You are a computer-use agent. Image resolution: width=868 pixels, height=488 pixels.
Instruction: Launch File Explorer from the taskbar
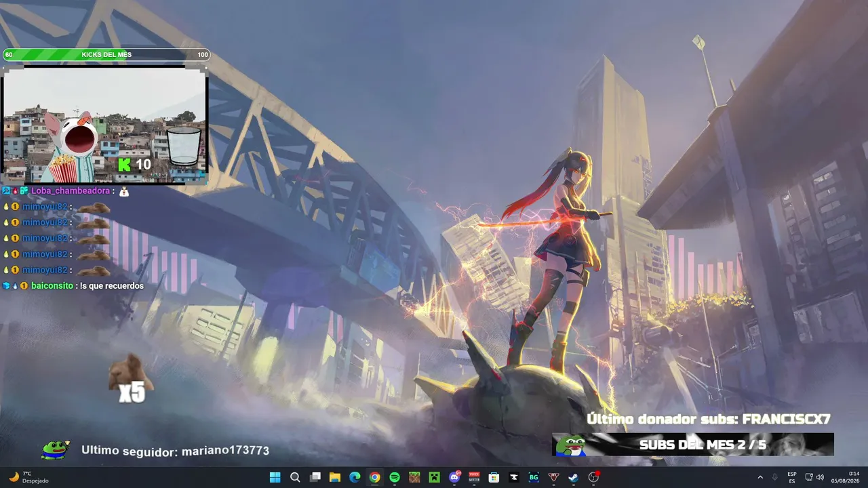tap(334, 477)
